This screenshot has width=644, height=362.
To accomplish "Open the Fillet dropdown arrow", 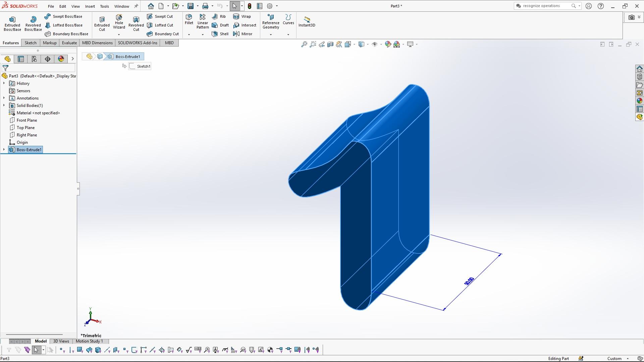I will click(189, 35).
